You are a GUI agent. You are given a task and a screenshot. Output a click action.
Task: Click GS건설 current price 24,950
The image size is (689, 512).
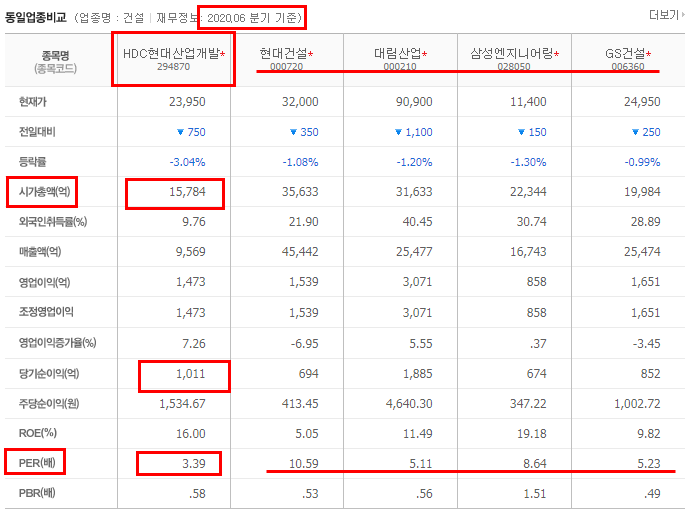click(x=642, y=102)
